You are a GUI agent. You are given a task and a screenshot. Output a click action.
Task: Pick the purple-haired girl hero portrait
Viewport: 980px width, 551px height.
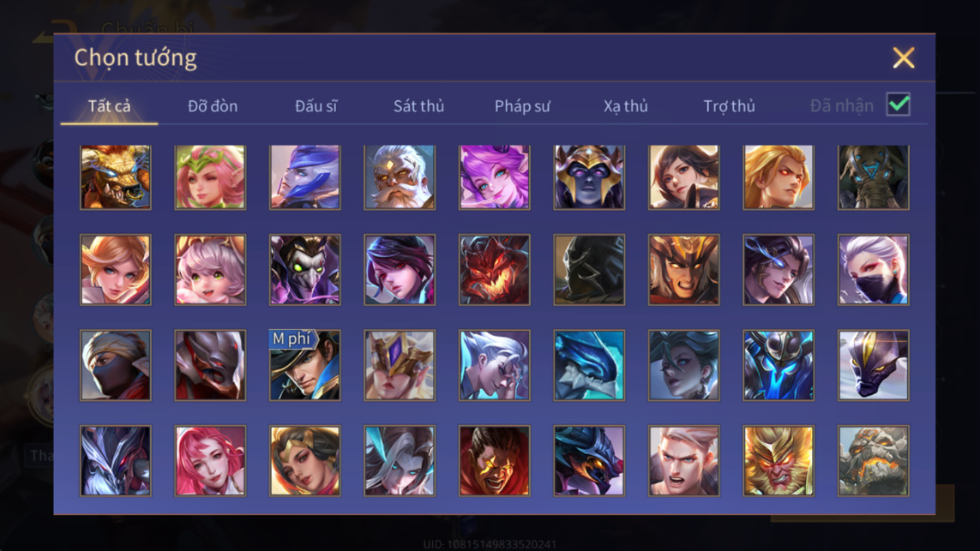tap(495, 177)
